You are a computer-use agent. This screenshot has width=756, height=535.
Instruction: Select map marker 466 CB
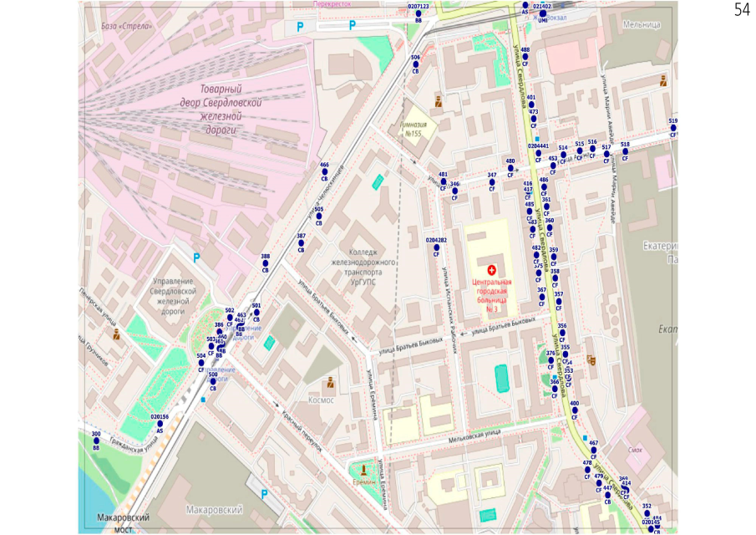pos(324,172)
